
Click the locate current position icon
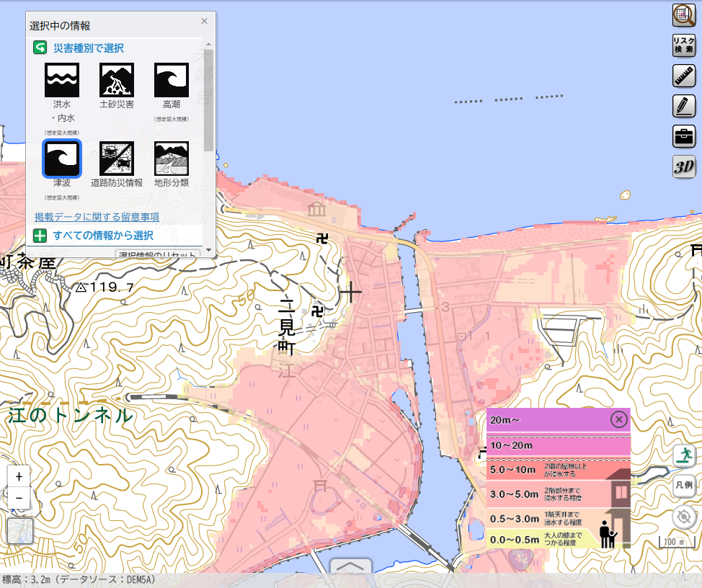click(684, 517)
